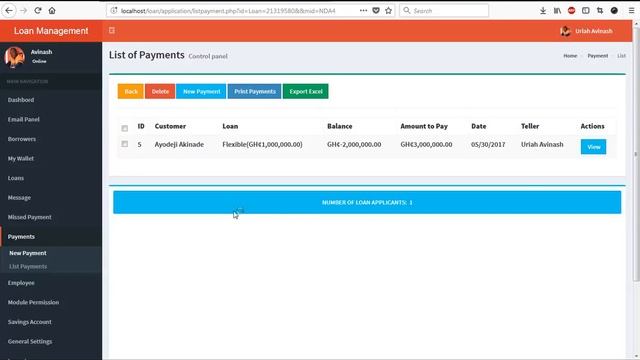The width and height of the screenshot is (640, 360).
Task: Click View button for payment ID 5
Action: pyautogui.click(x=593, y=147)
